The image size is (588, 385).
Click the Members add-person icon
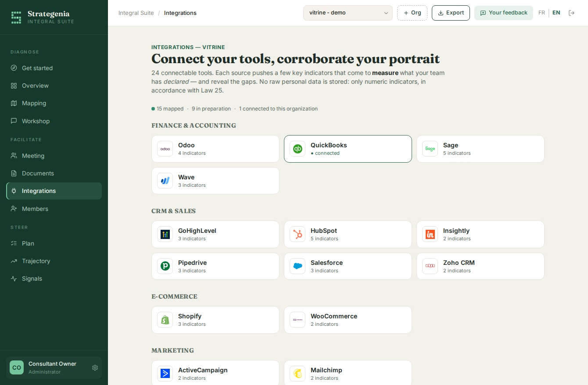(14, 209)
